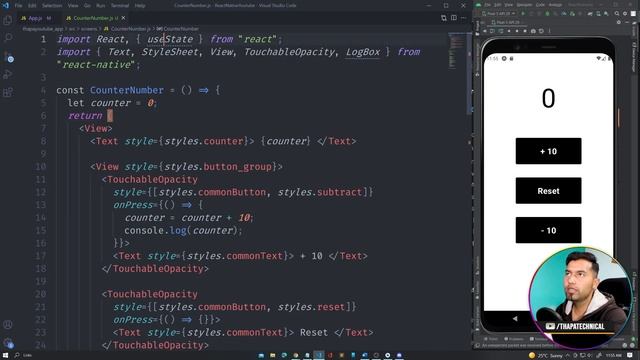The height and width of the screenshot is (360, 640).
Task: Open the device selector dropdown in Android Studio
Action: (x=499, y=13)
